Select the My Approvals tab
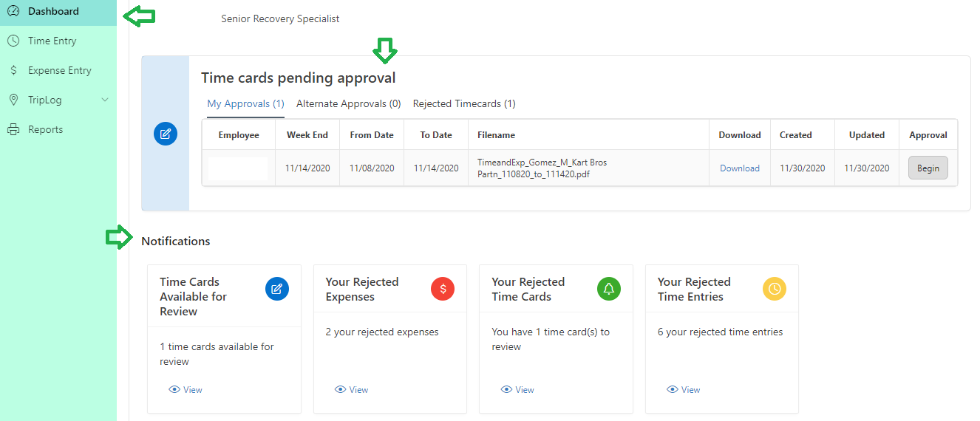The height and width of the screenshot is (421, 980). click(x=245, y=104)
